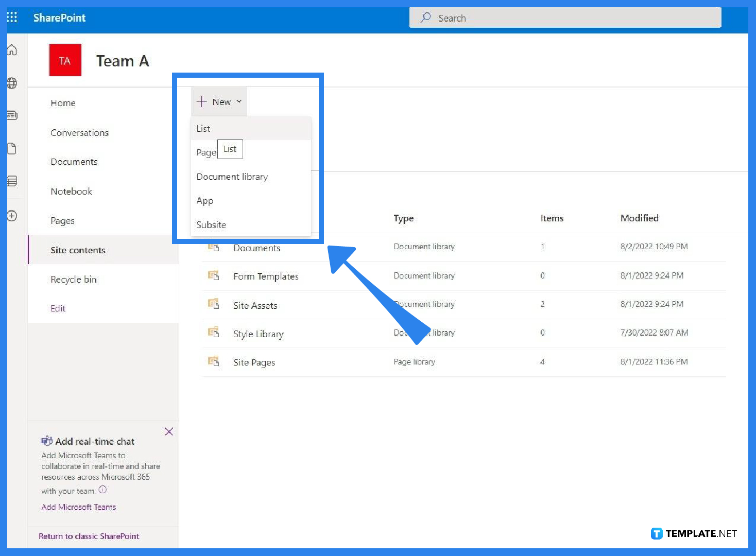Click the Team A red TA logo
The width and height of the screenshot is (756, 556).
click(65, 60)
